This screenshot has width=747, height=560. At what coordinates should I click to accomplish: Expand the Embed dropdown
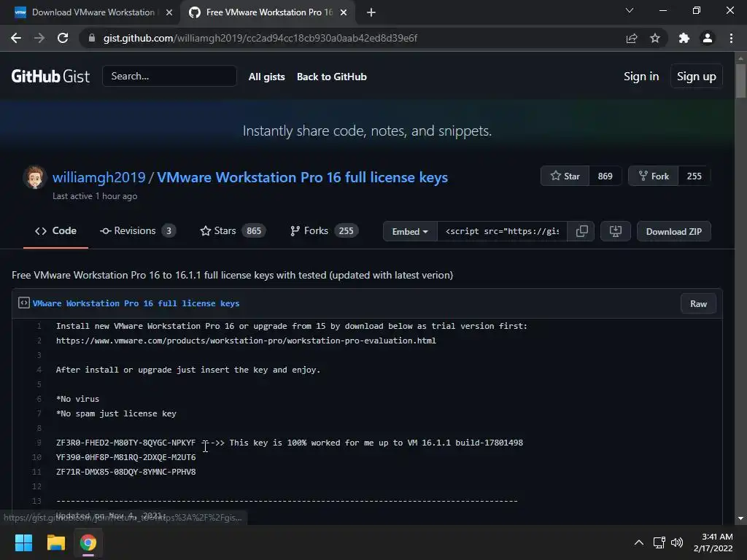pos(410,231)
